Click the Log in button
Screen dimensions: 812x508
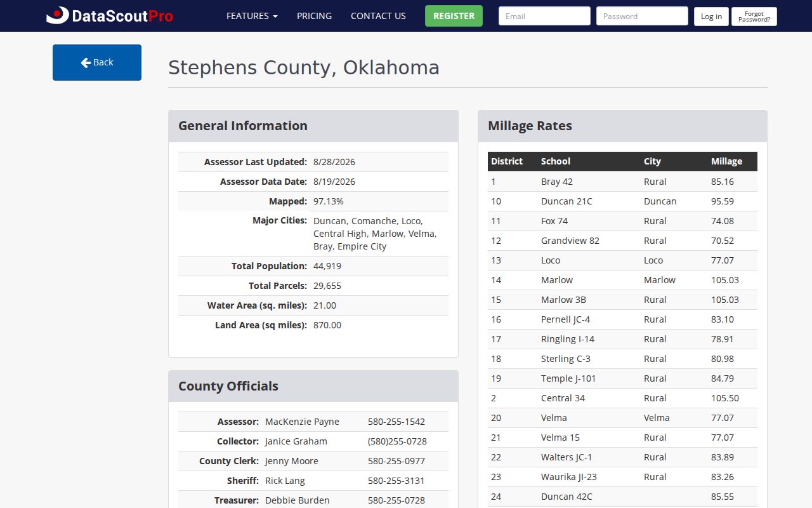(711, 17)
